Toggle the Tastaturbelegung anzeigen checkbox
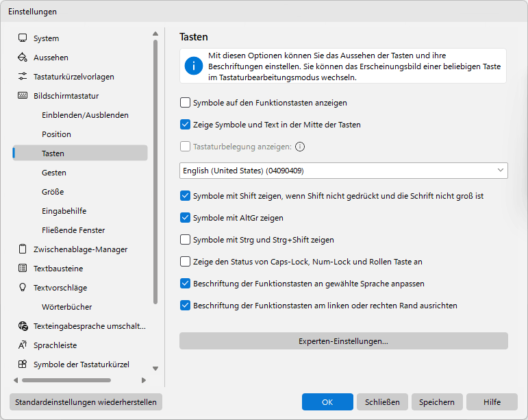528x420 pixels. (185, 146)
